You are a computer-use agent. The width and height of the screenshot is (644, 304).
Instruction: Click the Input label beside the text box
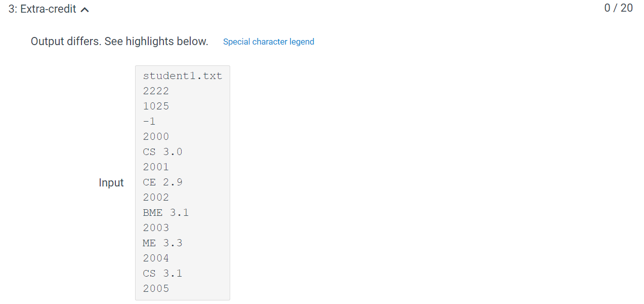tap(111, 182)
